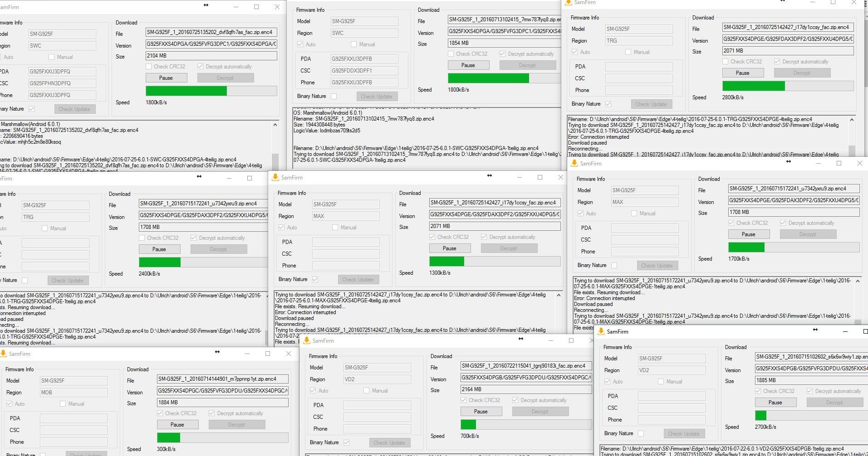868x456 pixels.
Task: Toggle Decrypt automatically in TRG 1708 MB window
Action: (194, 238)
